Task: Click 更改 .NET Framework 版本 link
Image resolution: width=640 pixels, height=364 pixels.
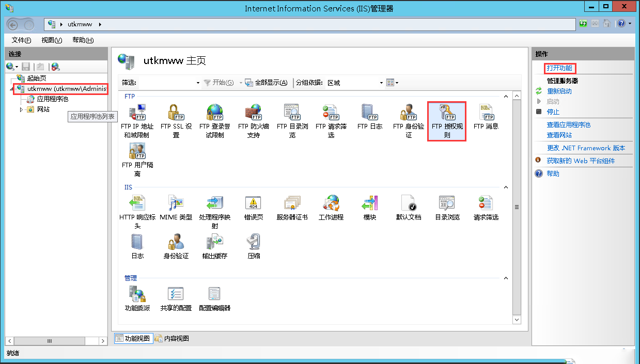Action: coord(586,148)
